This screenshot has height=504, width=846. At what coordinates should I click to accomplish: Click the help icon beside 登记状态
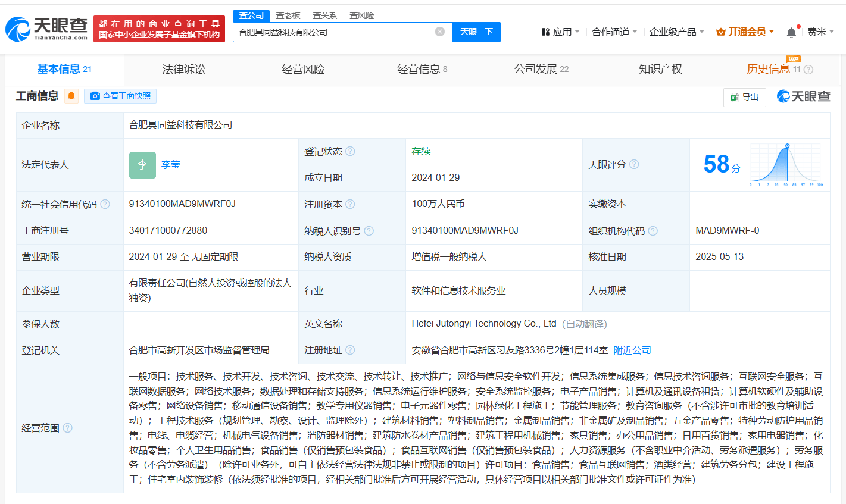click(x=350, y=151)
